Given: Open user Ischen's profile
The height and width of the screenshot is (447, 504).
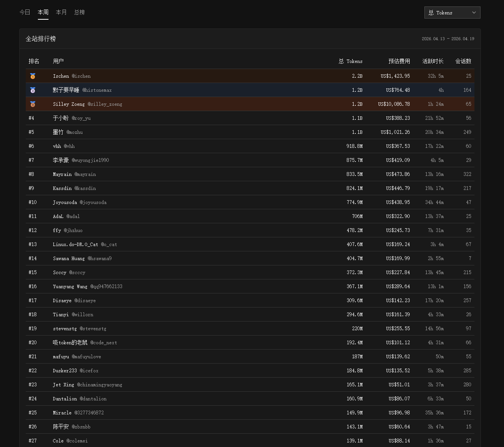Looking at the screenshot, I should (72, 76).
